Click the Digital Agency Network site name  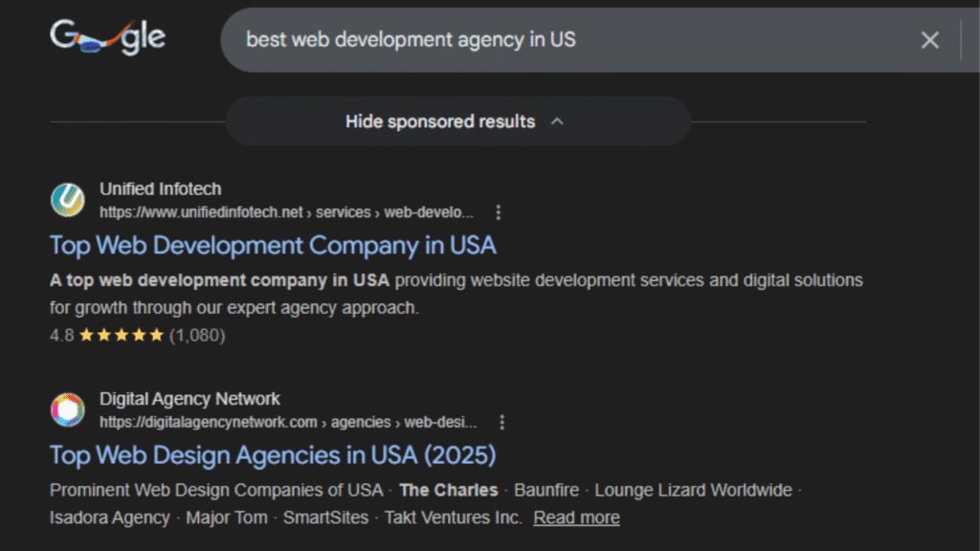[189, 399]
